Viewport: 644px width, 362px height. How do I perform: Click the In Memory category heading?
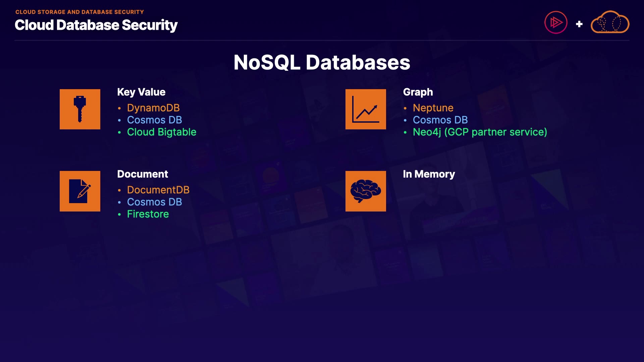429,174
